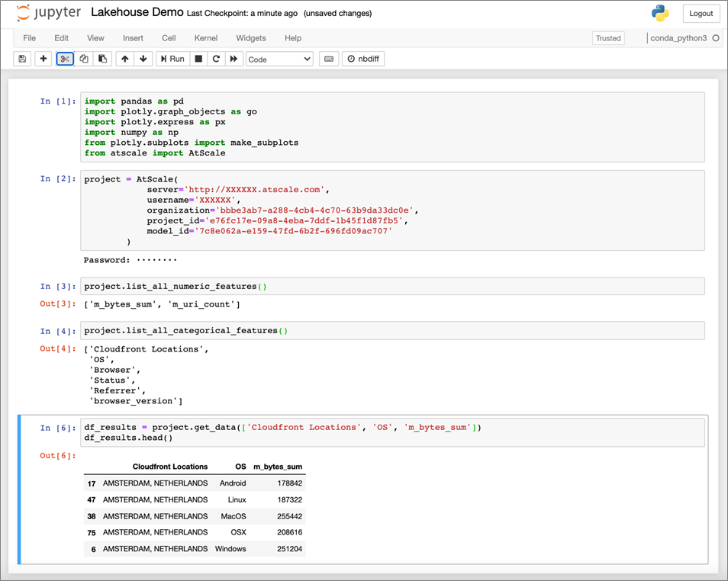
Task: Insert a cell below with plus icon
Action: (43, 59)
